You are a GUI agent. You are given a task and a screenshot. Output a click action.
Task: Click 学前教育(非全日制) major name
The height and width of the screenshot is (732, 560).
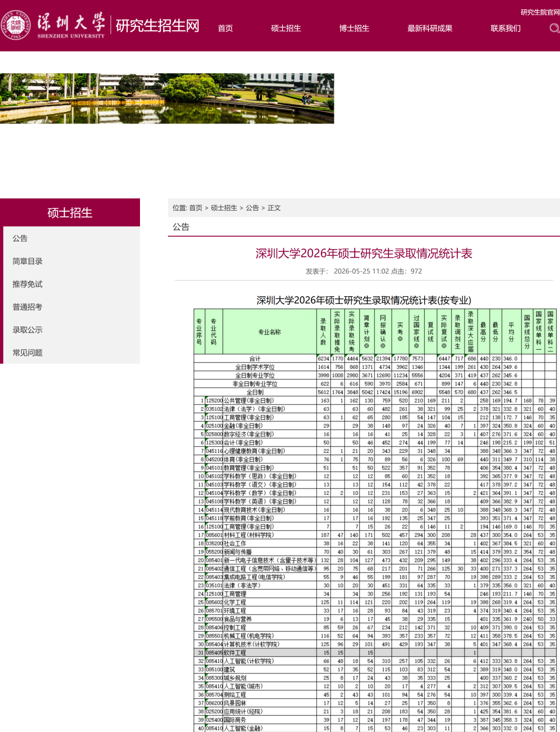248,518
